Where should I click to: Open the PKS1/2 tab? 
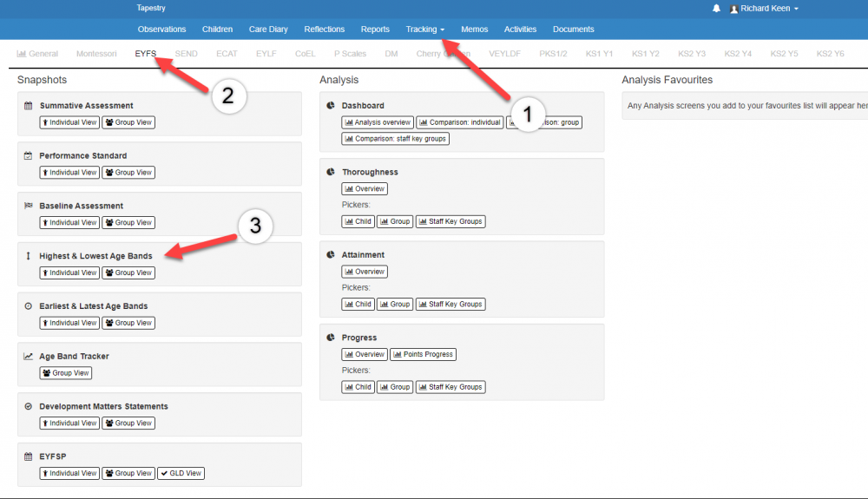click(553, 54)
